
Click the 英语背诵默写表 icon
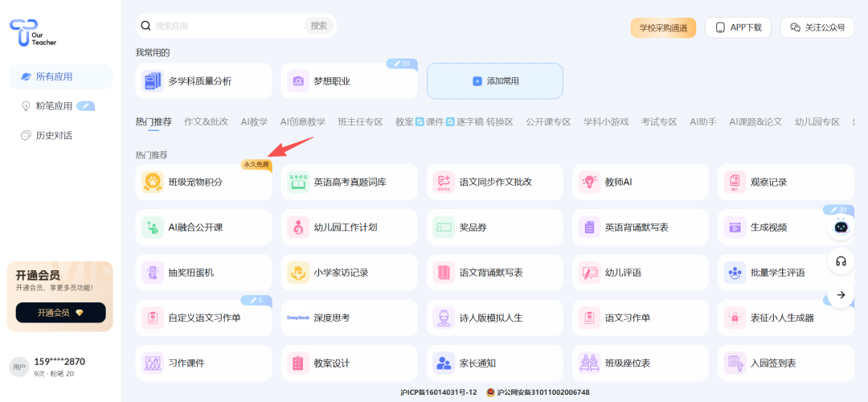point(590,228)
